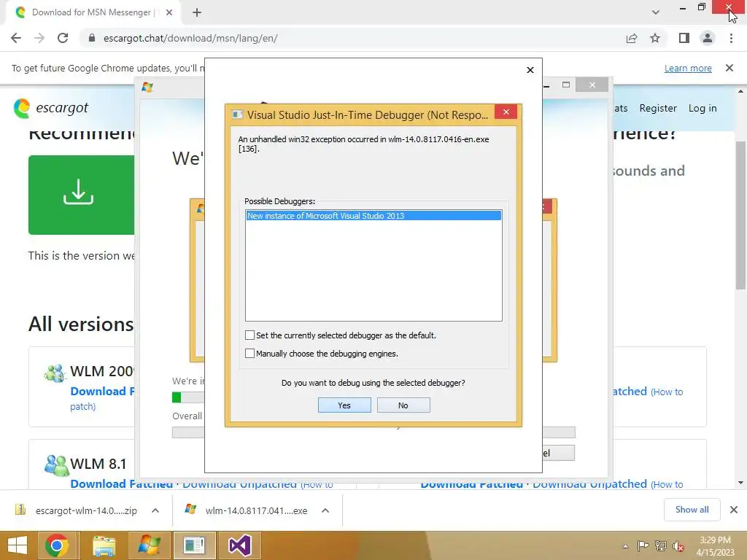
Task: Open the Windows Start button
Action: tap(18, 545)
